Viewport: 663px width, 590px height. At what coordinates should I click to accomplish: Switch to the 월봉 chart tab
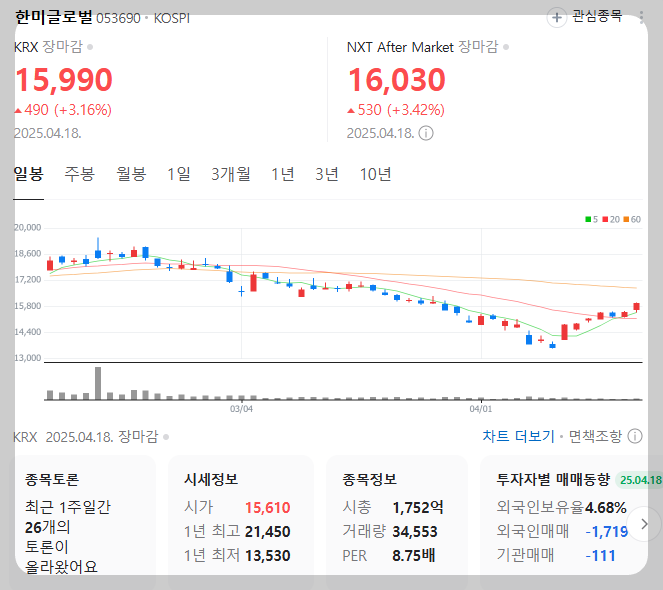[132, 174]
